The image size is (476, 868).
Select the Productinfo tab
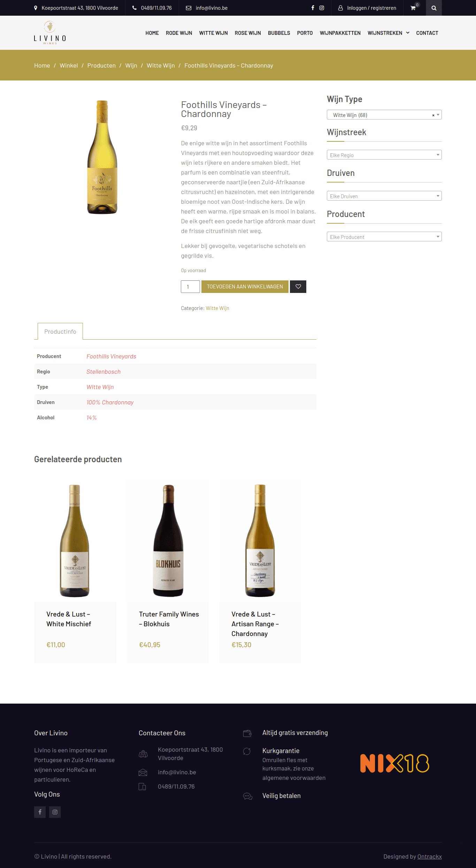tap(60, 331)
